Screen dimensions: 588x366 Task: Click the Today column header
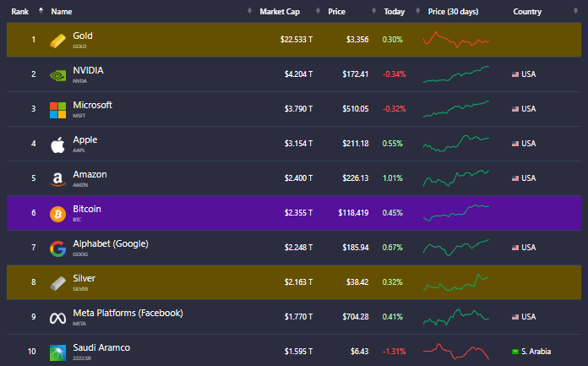(395, 12)
